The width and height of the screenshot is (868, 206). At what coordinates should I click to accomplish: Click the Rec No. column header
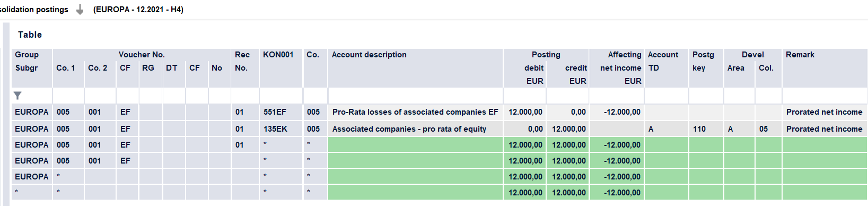(245, 68)
